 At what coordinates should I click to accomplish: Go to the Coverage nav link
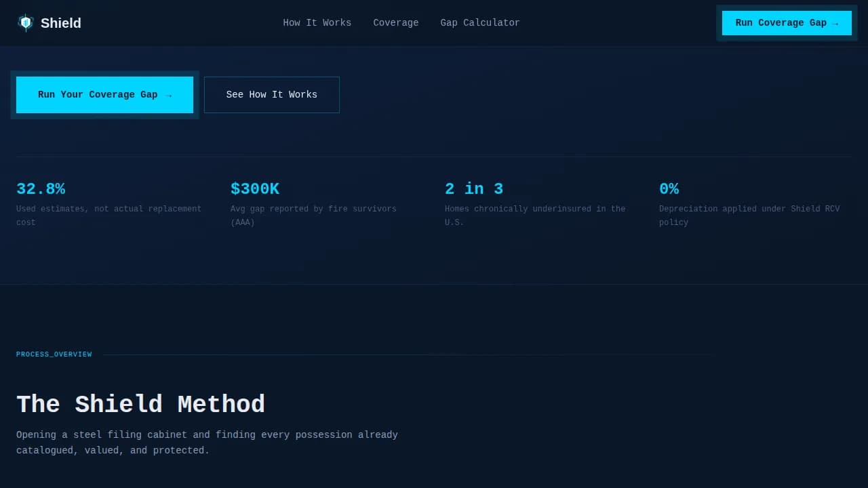point(395,23)
